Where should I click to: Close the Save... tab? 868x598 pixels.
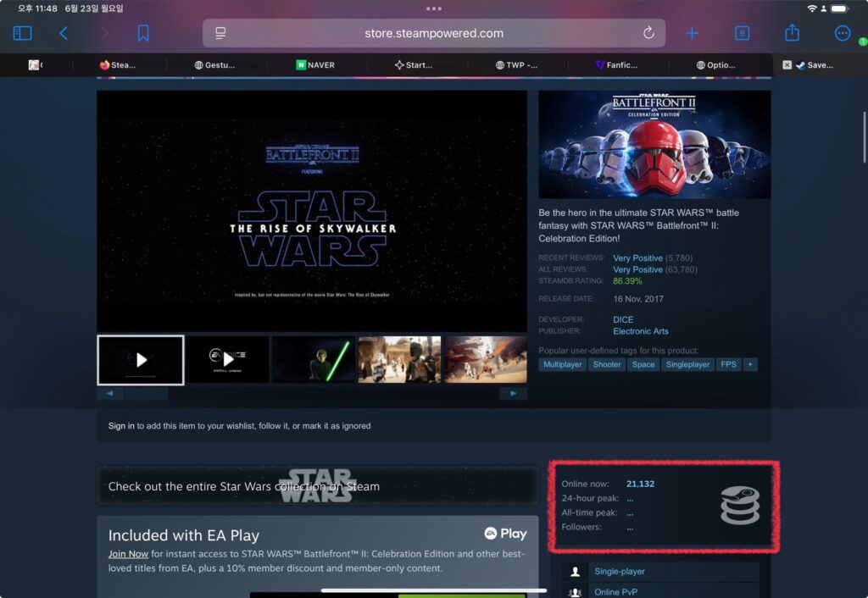787,64
